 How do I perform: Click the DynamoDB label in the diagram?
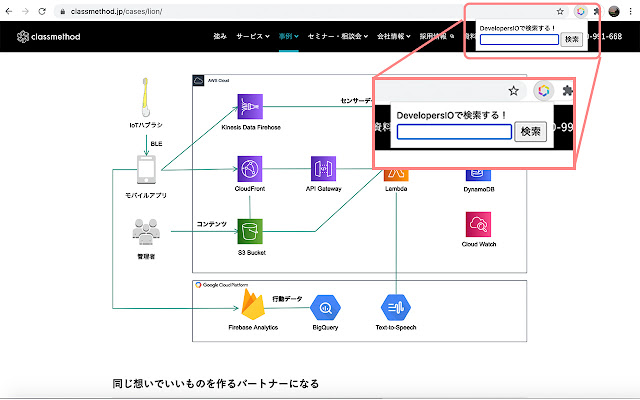(x=479, y=189)
